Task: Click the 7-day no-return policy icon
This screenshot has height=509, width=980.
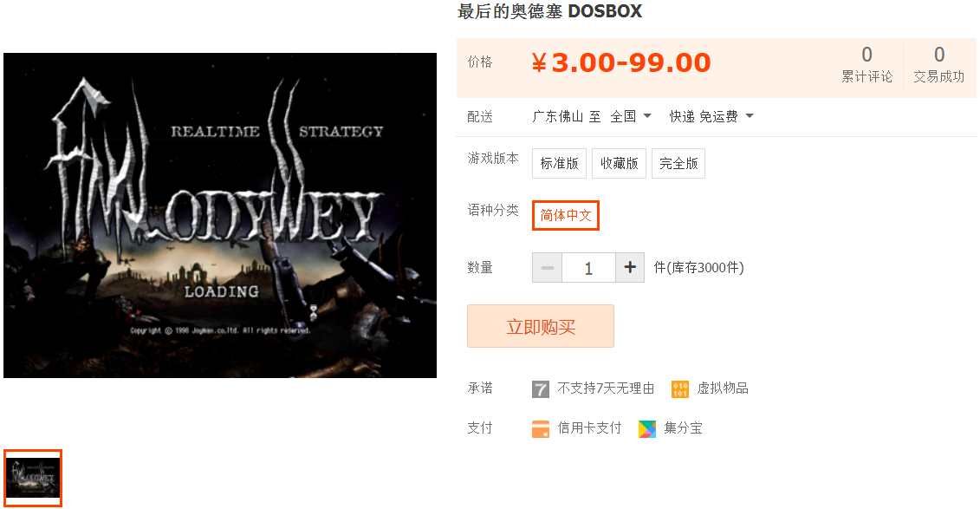Action: [x=540, y=389]
